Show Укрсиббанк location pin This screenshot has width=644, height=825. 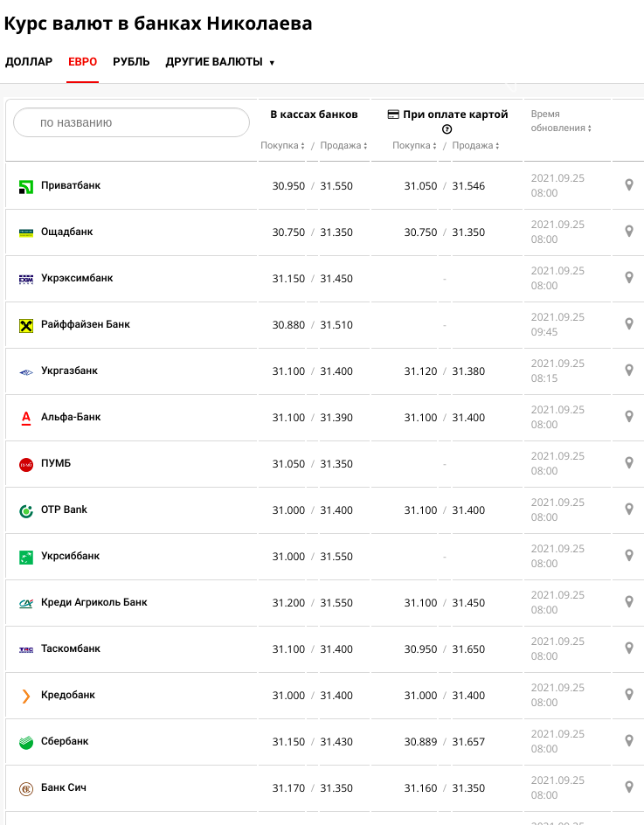pyautogui.click(x=629, y=555)
